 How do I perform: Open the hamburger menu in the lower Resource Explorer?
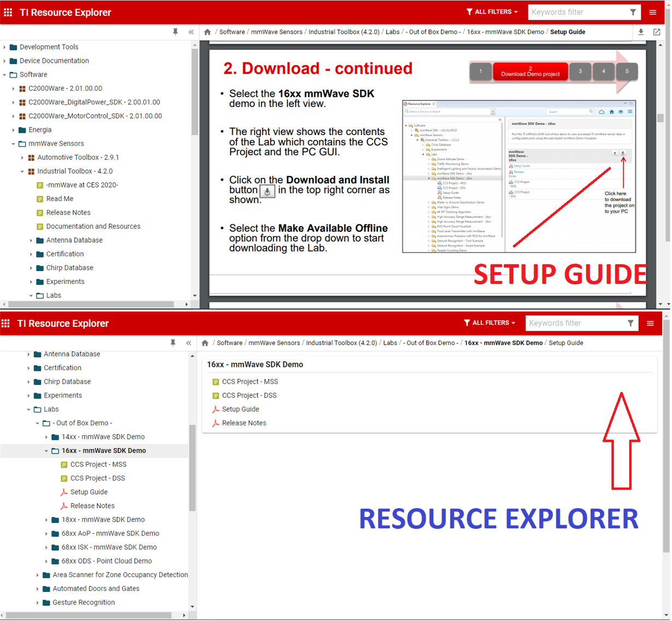[650, 323]
